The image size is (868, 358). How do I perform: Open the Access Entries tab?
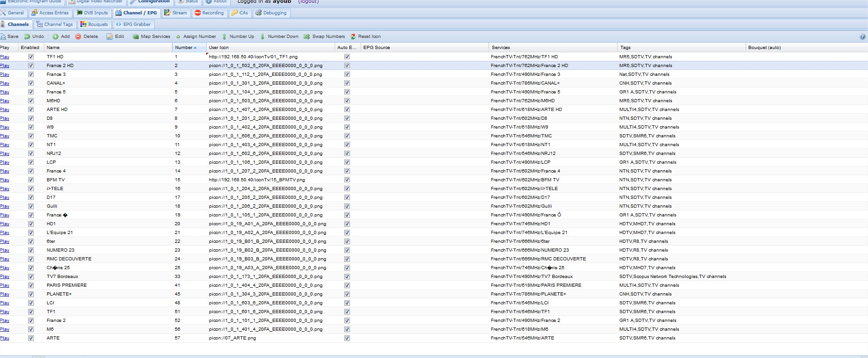(50, 13)
